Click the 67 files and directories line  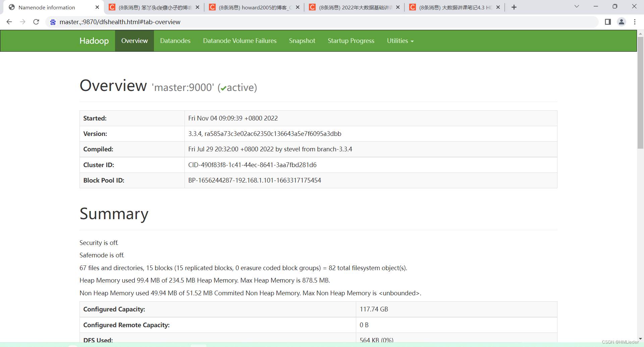[x=243, y=268]
